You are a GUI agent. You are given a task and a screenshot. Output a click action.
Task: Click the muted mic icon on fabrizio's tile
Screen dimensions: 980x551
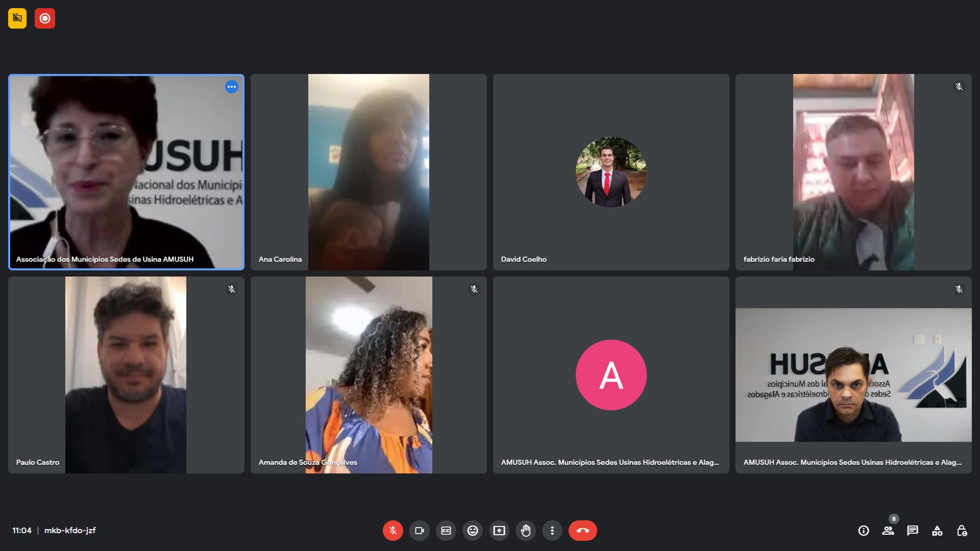(x=959, y=87)
